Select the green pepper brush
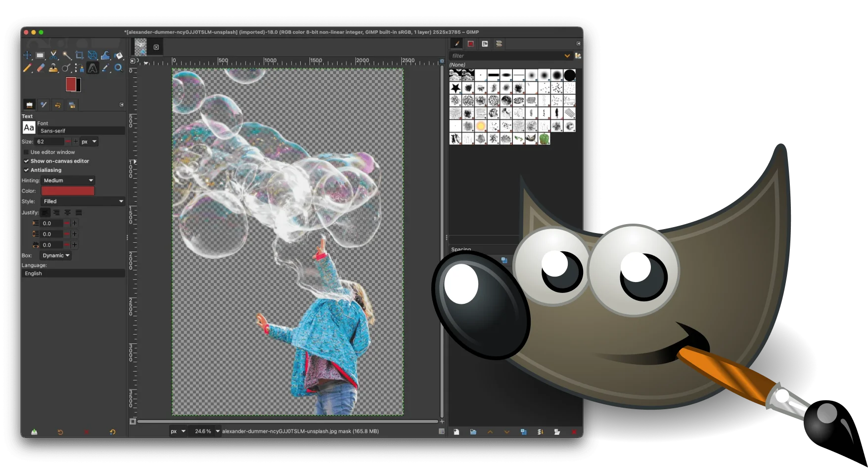This screenshot has height=475, width=868. (x=544, y=139)
